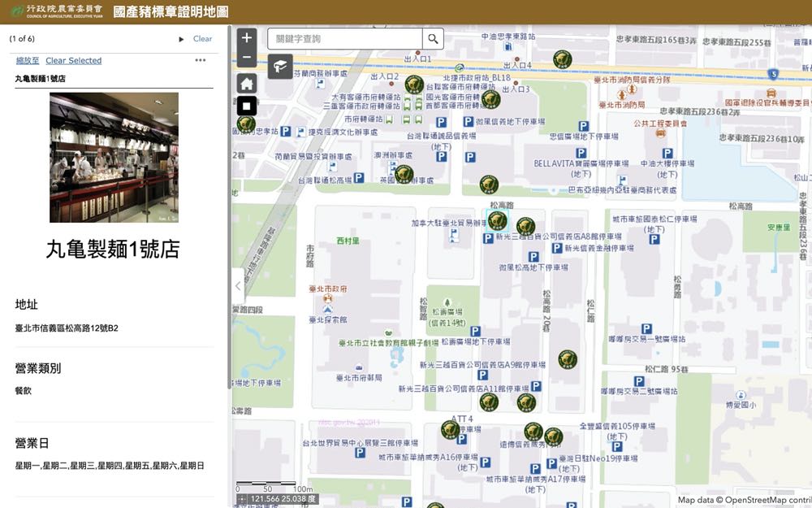
Task: Click pork badge marker near 出入口3
Action: (491, 99)
